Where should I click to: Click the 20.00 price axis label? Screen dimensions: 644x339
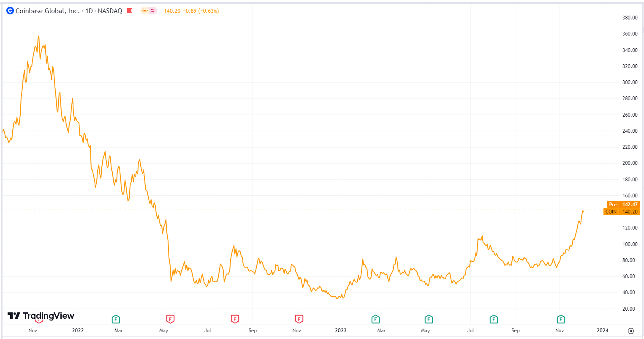click(x=630, y=309)
